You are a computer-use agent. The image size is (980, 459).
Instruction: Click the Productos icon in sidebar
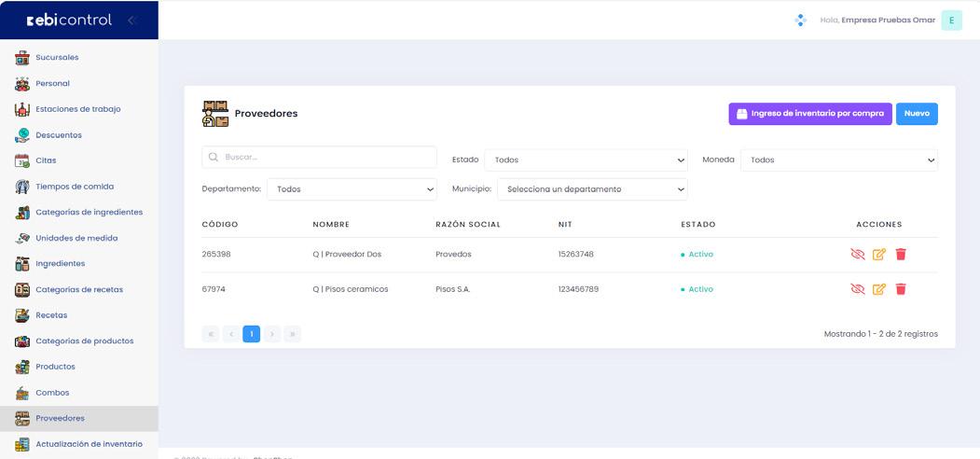coord(21,367)
